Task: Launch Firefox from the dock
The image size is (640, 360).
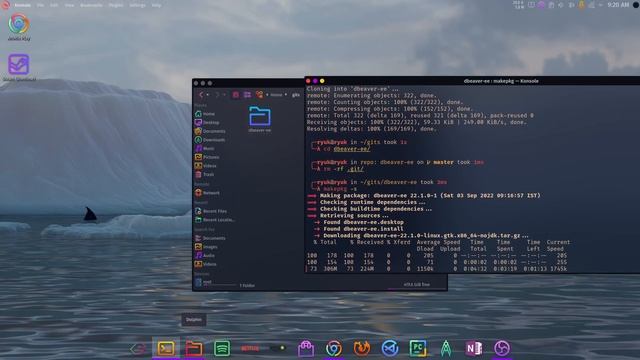Action: [362, 348]
